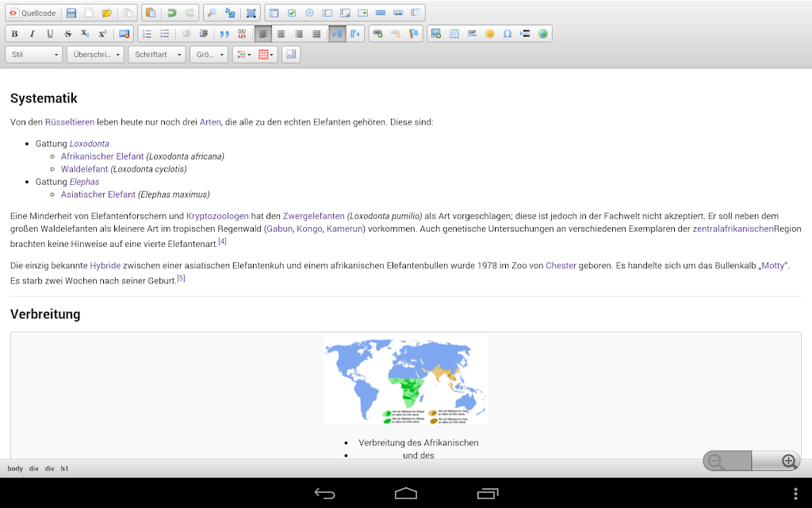
Task: Insert a table
Action: [x=454, y=33]
